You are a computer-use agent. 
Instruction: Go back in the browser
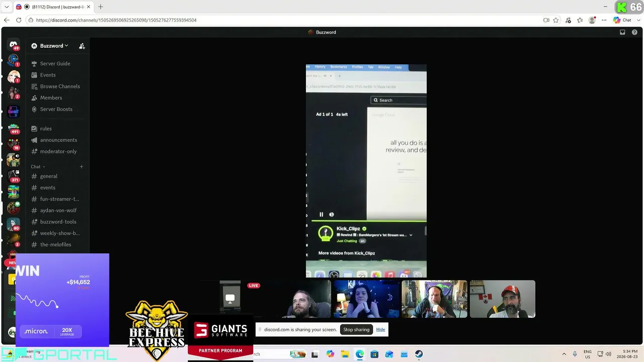(x=7, y=20)
